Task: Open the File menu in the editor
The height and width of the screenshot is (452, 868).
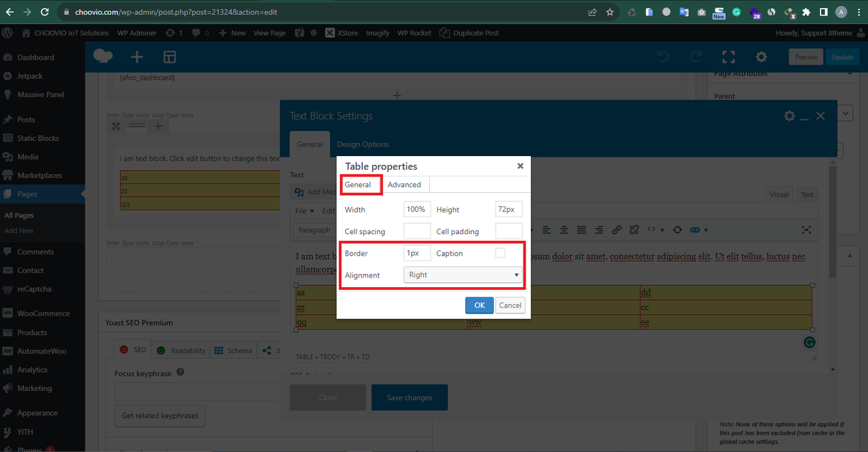Action: (303, 211)
